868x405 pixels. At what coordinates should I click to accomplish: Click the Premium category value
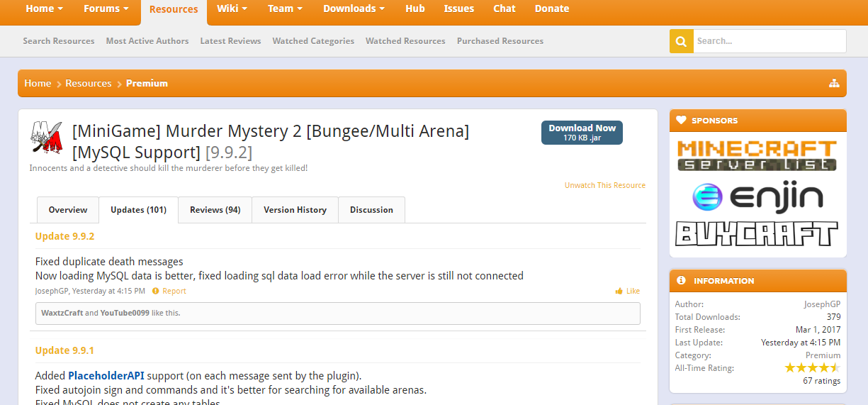click(x=823, y=355)
